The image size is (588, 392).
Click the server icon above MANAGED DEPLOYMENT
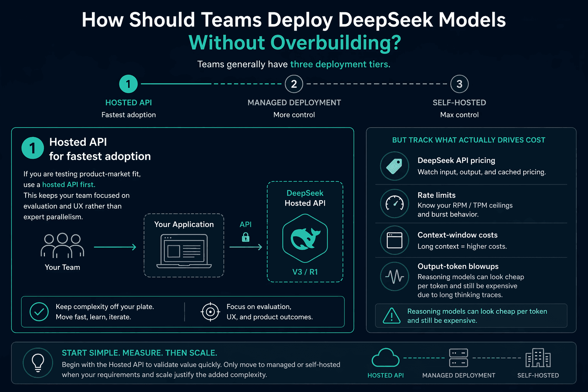coord(459,358)
